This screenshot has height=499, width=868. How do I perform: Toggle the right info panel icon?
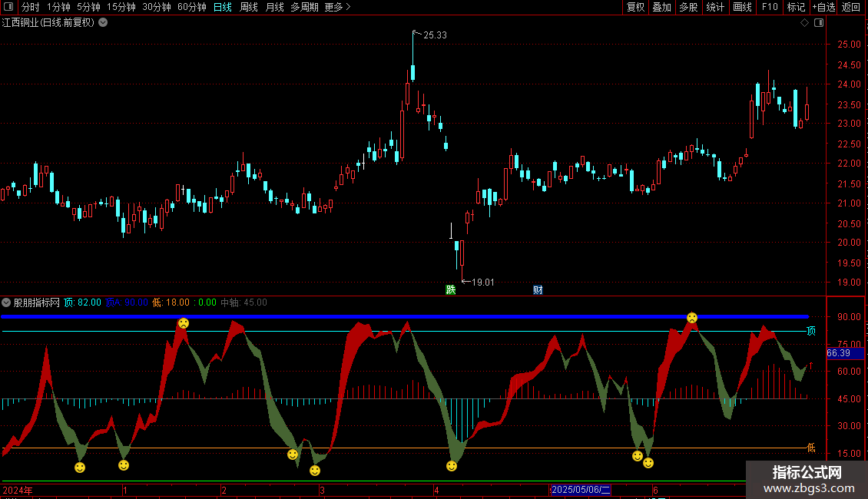pos(819,23)
